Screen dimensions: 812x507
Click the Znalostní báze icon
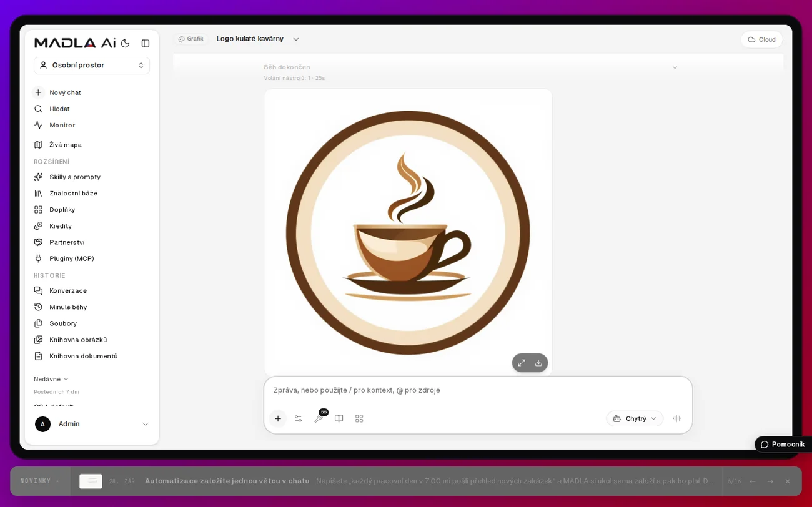38,194
